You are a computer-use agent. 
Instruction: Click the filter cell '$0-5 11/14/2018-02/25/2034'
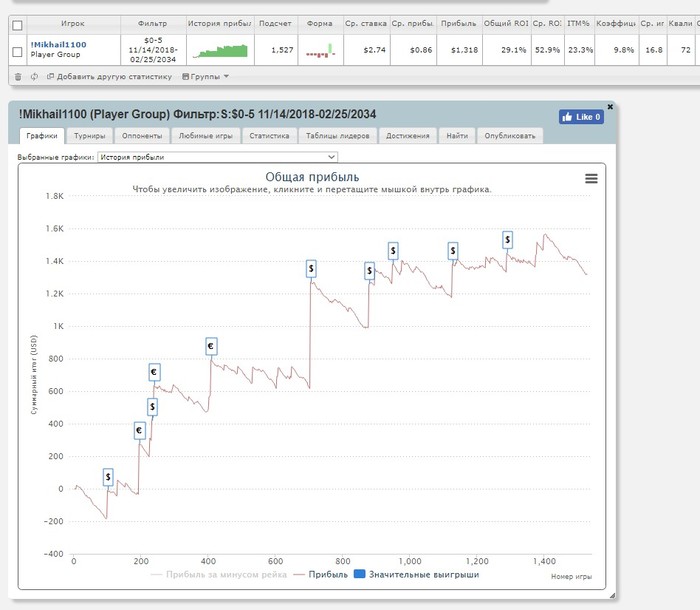[153, 50]
